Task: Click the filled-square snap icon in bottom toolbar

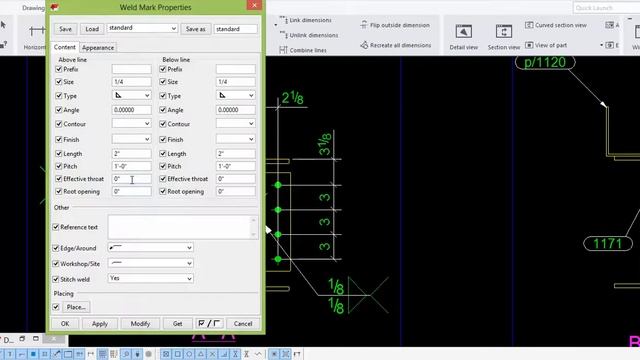Action: click(33, 354)
